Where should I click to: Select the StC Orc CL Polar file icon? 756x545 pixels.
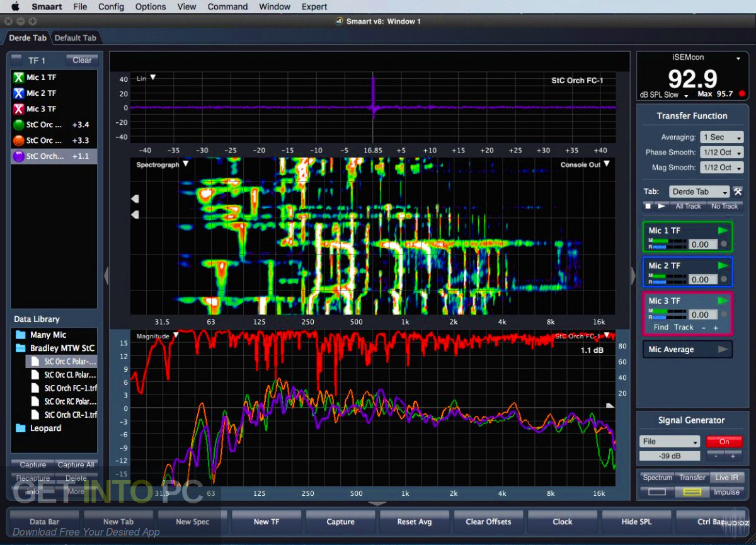tap(36, 375)
